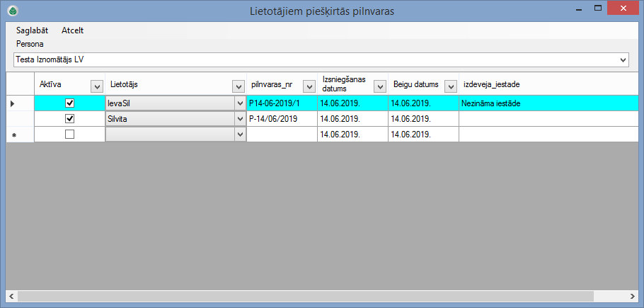Click Saglabāt in the menu bar
This screenshot has height=308, width=644.
32,30
